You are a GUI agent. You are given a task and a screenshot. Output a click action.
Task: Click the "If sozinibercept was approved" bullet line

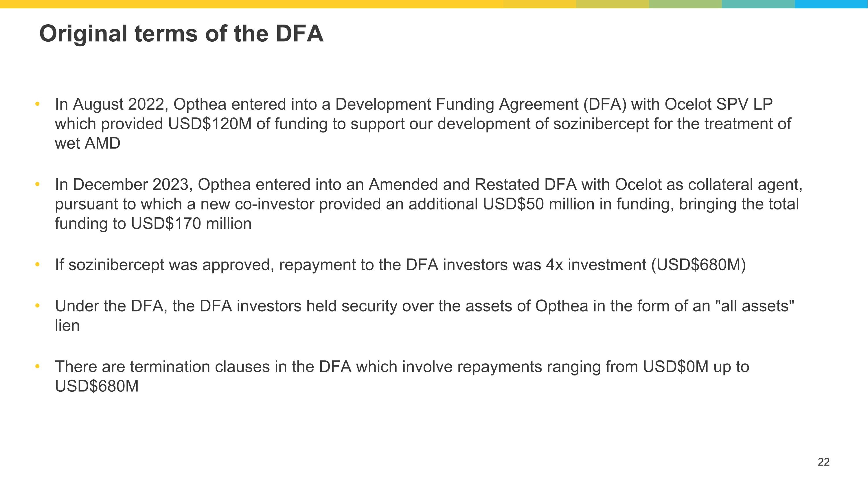pos(400,265)
